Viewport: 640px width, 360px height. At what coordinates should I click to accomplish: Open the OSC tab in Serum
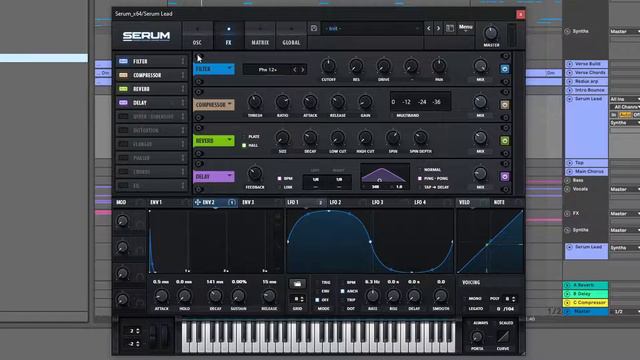click(x=197, y=36)
